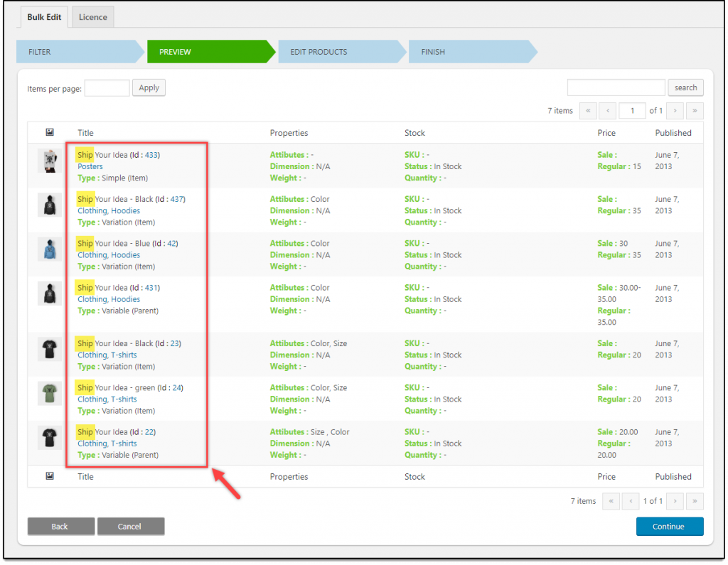This screenshot has width=728, height=565.
Task: Click the search button
Action: pos(685,87)
